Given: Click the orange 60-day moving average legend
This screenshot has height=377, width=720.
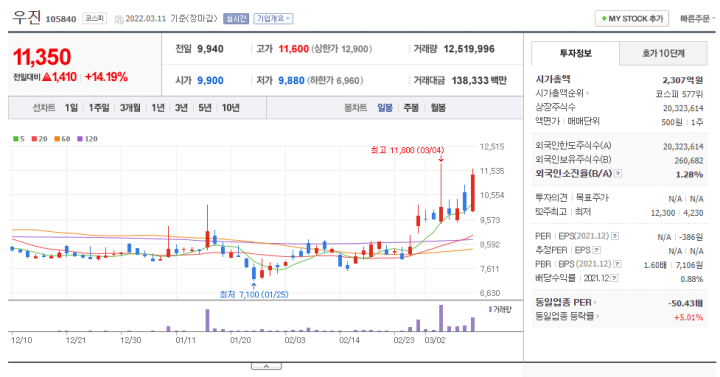Looking at the screenshot, I should coord(62,139).
